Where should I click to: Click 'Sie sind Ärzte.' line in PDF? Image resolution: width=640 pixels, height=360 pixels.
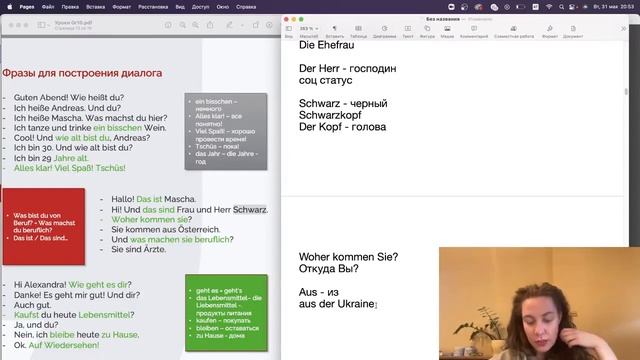coord(138,249)
